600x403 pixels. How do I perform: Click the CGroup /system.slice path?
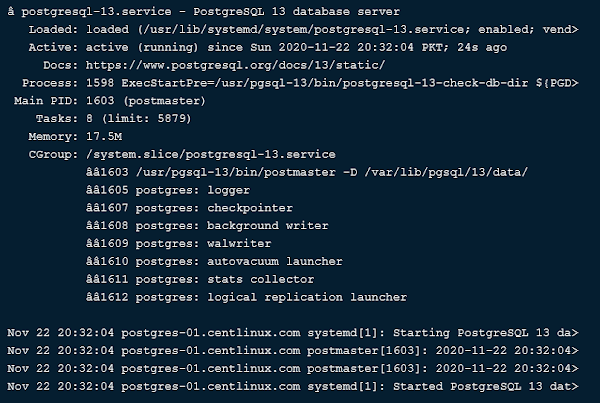click(x=211, y=155)
